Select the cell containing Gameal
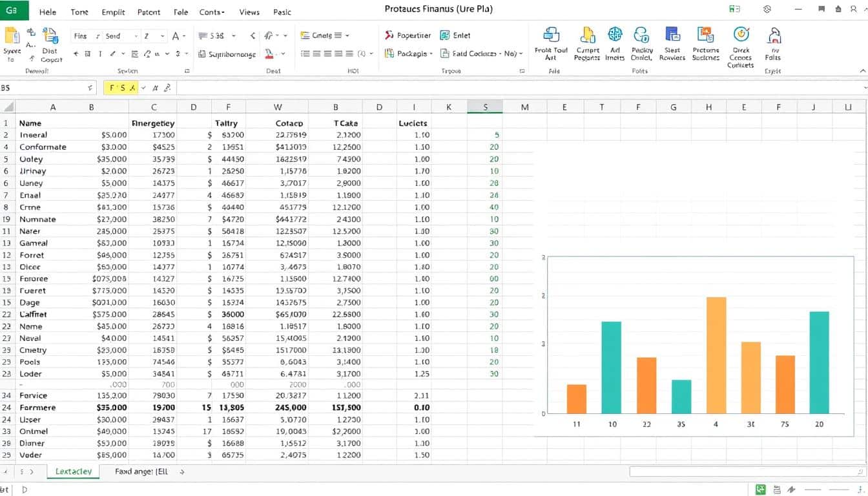Screen dimensions: 868x496 [x=34, y=243]
